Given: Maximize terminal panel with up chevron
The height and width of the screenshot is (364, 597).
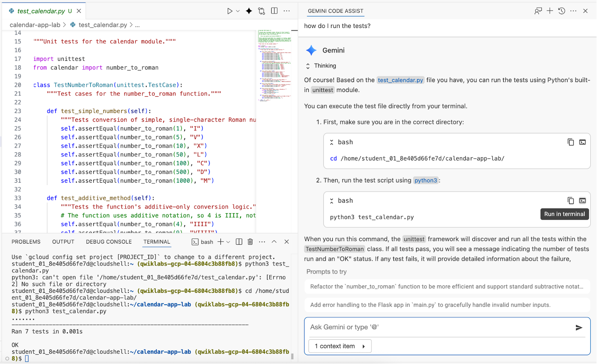Looking at the screenshot, I should (x=274, y=242).
